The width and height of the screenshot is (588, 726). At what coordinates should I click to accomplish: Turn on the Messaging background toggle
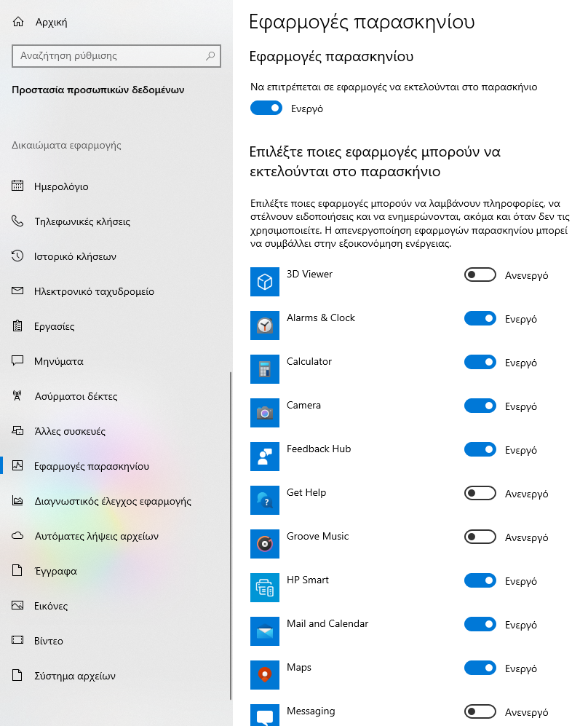[x=480, y=711]
